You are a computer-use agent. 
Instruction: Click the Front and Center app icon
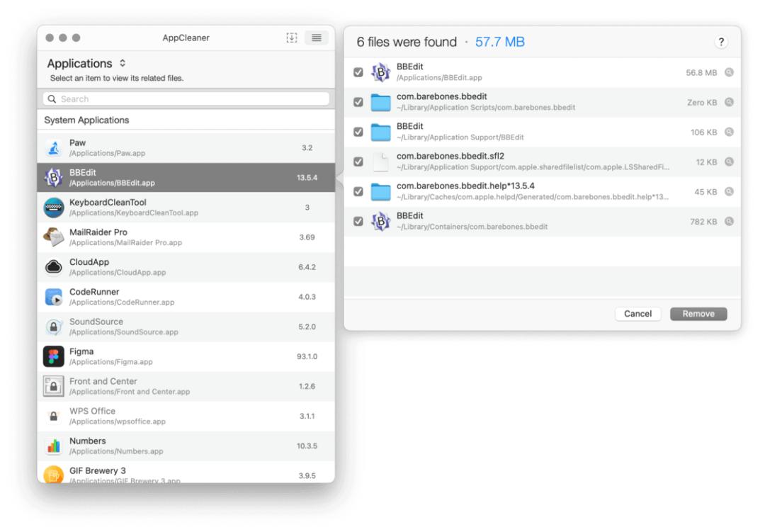(54, 386)
